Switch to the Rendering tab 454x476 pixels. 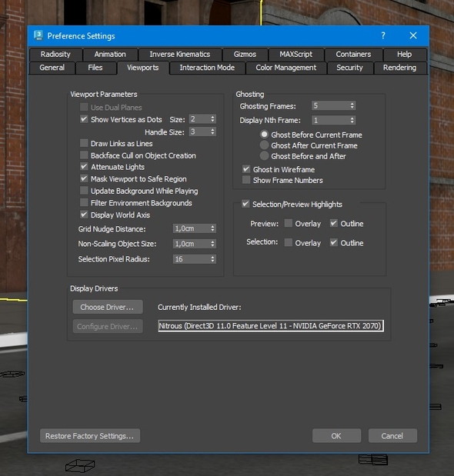[x=399, y=68]
